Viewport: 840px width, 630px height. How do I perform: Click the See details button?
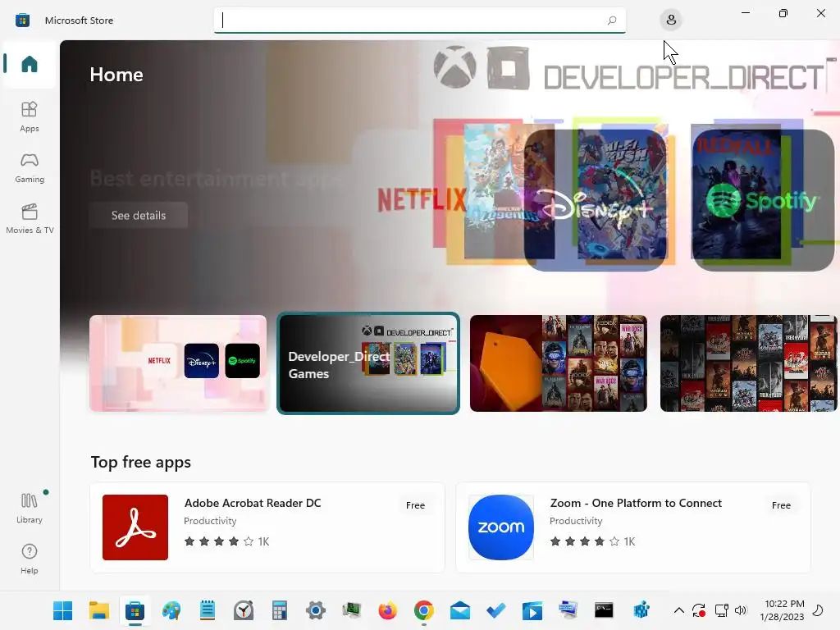(x=139, y=216)
